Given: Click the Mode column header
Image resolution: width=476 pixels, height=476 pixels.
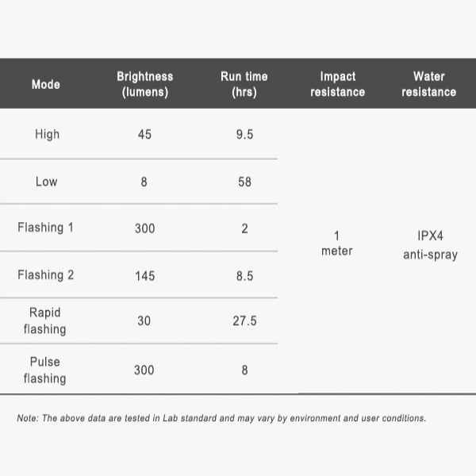Looking at the screenshot, I should (x=46, y=84).
